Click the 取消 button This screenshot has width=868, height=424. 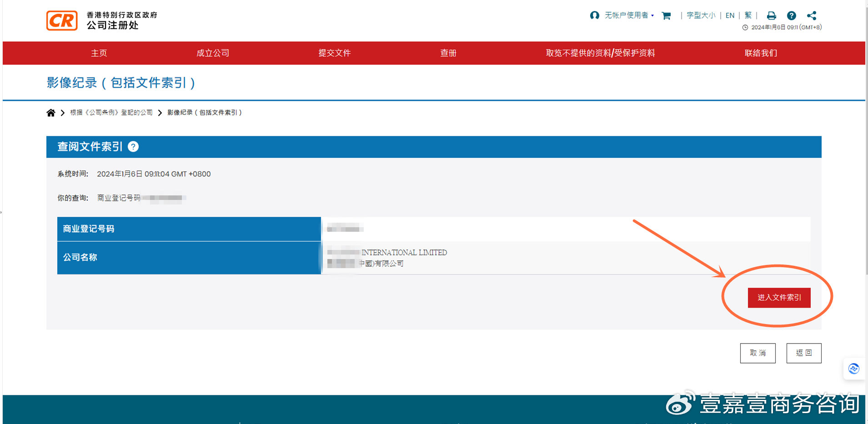point(758,353)
